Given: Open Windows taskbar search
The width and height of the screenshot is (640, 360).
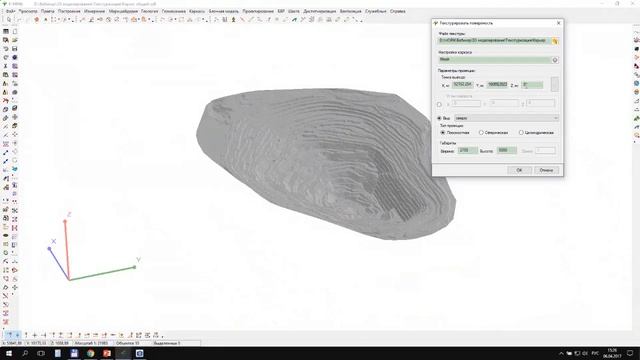Looking at the screenshot, I should [x=25, y=353].
